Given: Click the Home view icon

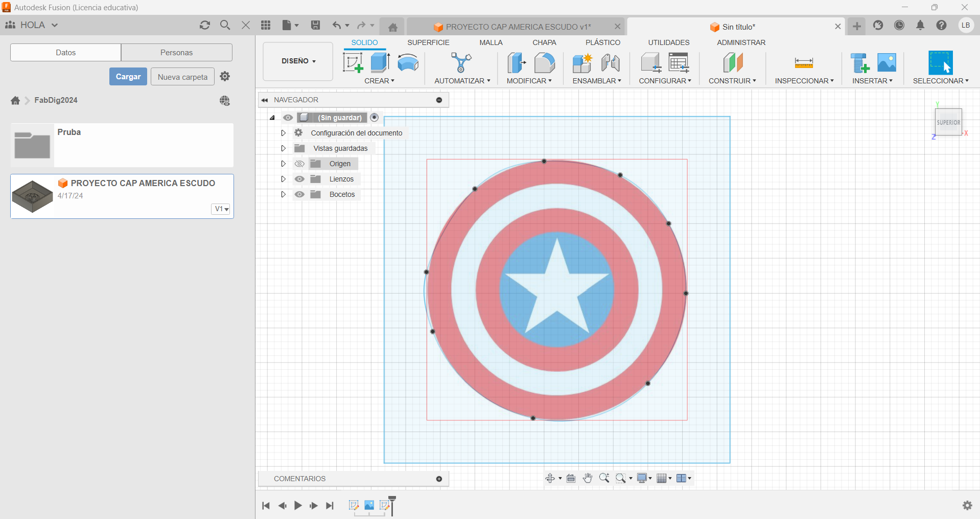Looking at the screenshot, I should [392, 27].
